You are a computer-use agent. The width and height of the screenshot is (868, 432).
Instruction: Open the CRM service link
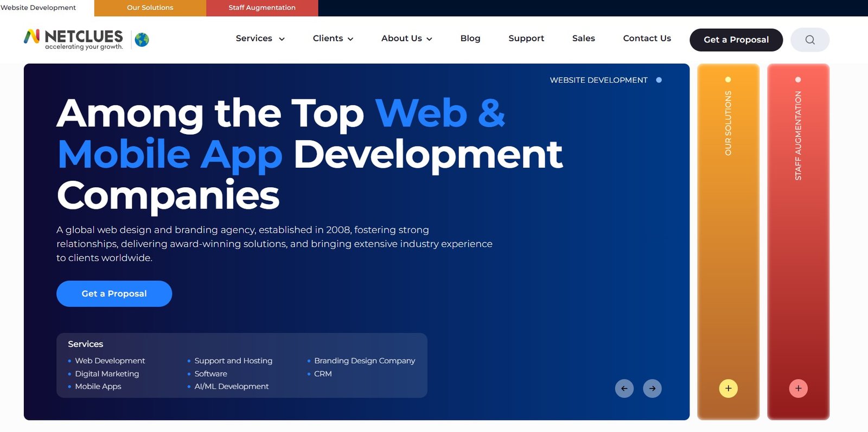323,373
